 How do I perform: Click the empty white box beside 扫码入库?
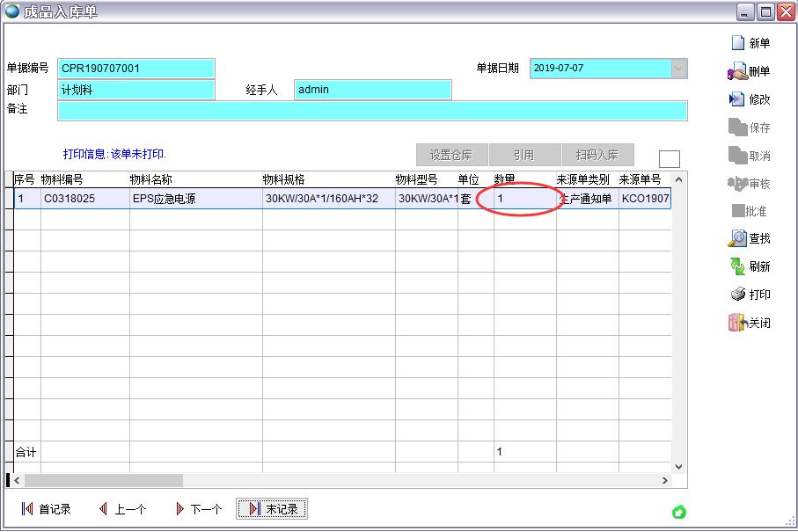669,159
